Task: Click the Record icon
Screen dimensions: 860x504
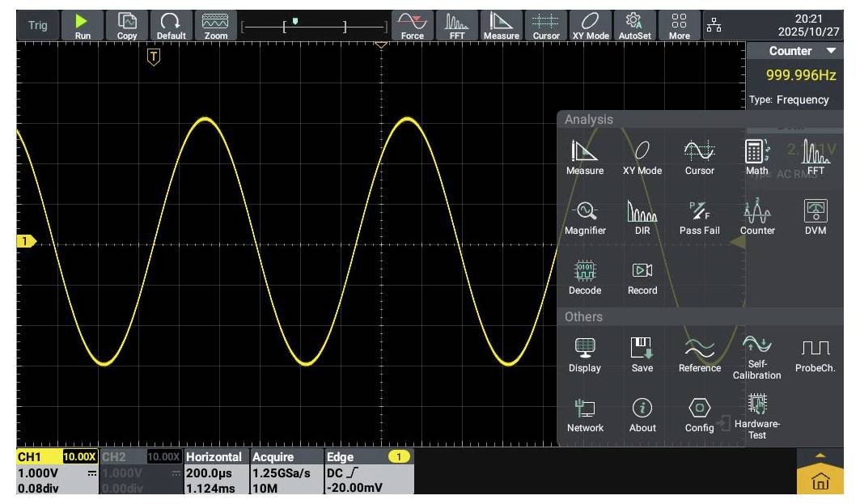Action: (x=642, y=277)
